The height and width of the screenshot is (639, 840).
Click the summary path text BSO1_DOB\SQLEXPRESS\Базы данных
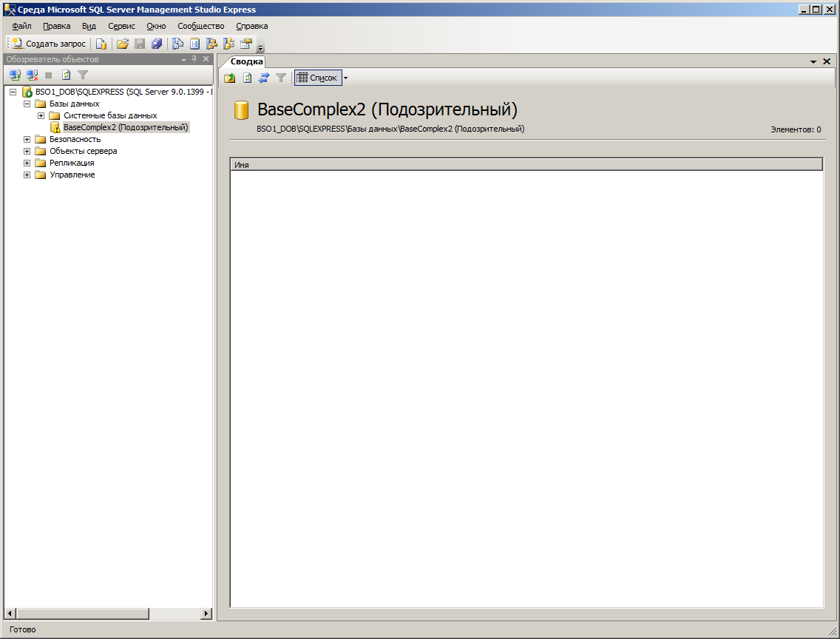[327, 129]
